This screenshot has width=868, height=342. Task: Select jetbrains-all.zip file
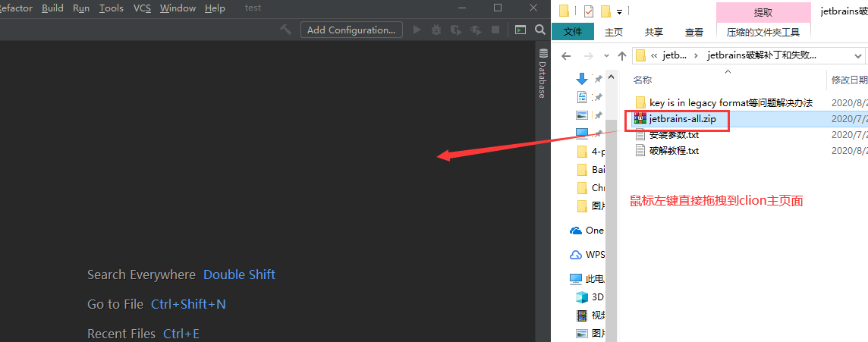click(682, 118)
